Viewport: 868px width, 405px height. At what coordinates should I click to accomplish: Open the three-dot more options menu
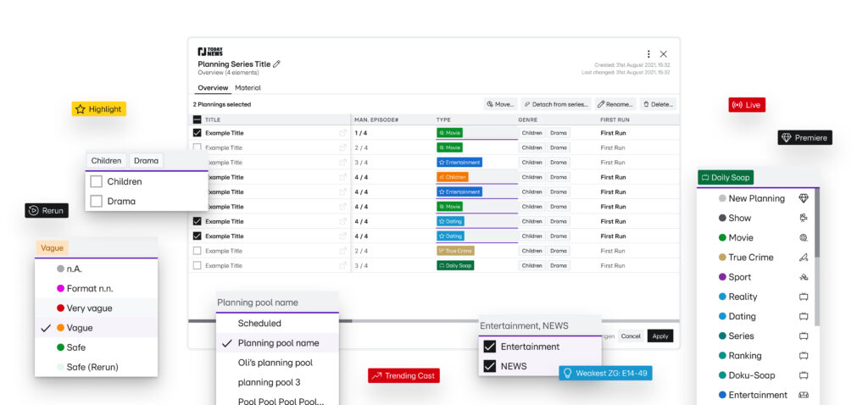pos(648,54)
